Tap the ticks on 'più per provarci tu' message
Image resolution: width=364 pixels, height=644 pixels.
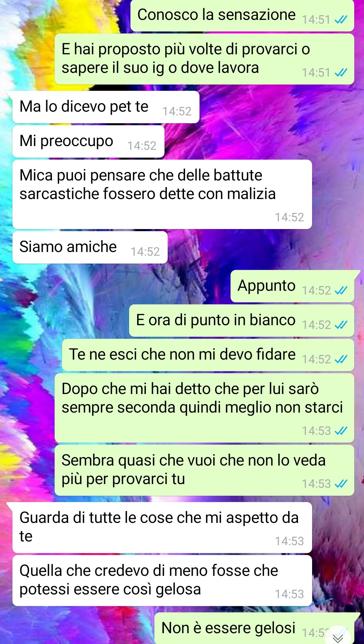click(x=341, y=484)
